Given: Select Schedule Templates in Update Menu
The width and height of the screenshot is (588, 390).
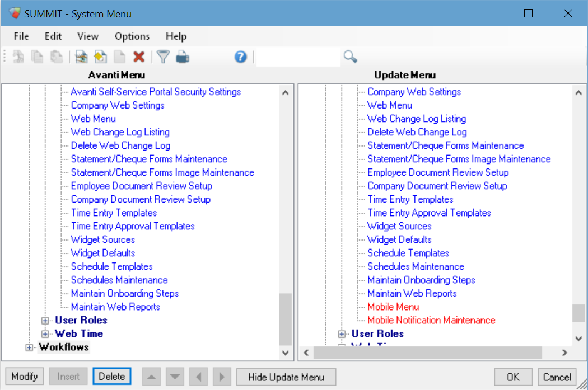Looking at the screenshot, I should 408,253.
